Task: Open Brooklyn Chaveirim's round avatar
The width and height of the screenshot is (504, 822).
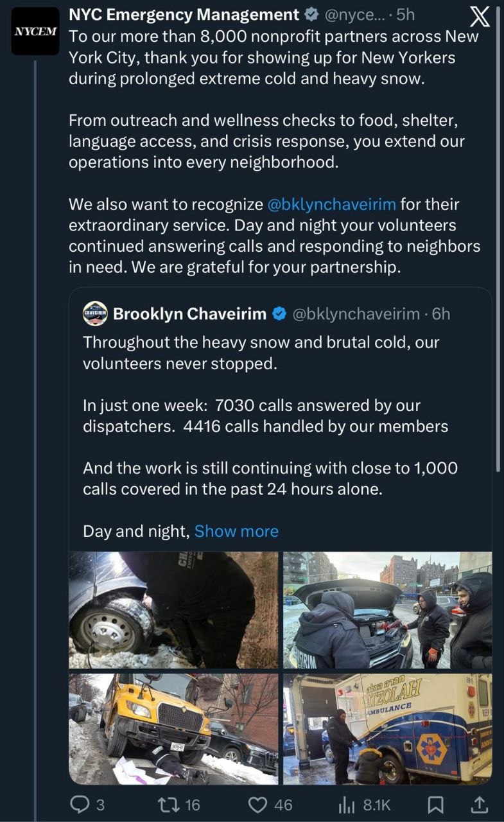Action: coord(95,313)
